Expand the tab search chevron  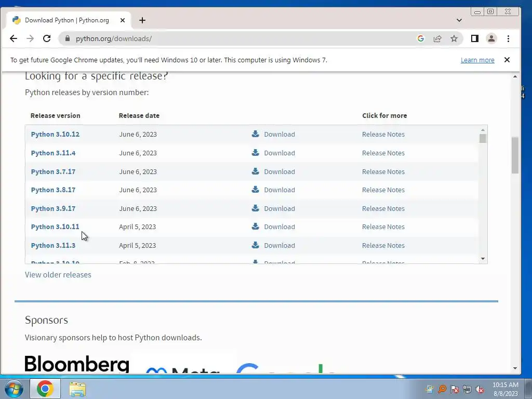[x=459, y=20]
